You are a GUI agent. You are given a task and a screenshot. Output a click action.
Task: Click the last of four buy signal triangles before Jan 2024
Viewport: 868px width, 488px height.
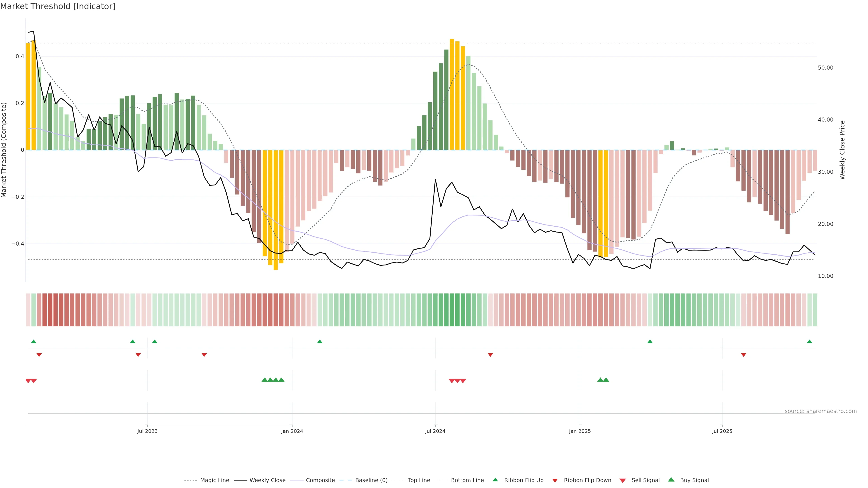(281, 380)
